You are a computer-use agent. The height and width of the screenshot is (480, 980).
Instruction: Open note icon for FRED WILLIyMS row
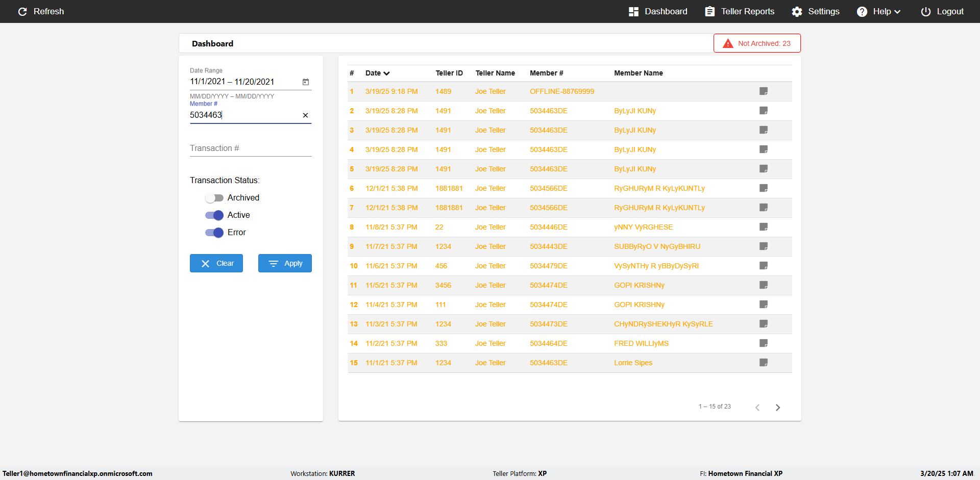click(x=764, y=343)
